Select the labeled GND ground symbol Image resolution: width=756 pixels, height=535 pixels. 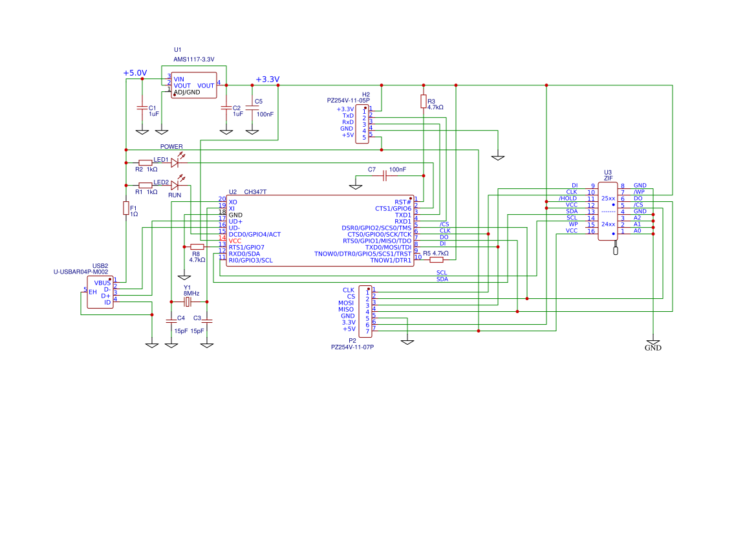pos(653,344)
